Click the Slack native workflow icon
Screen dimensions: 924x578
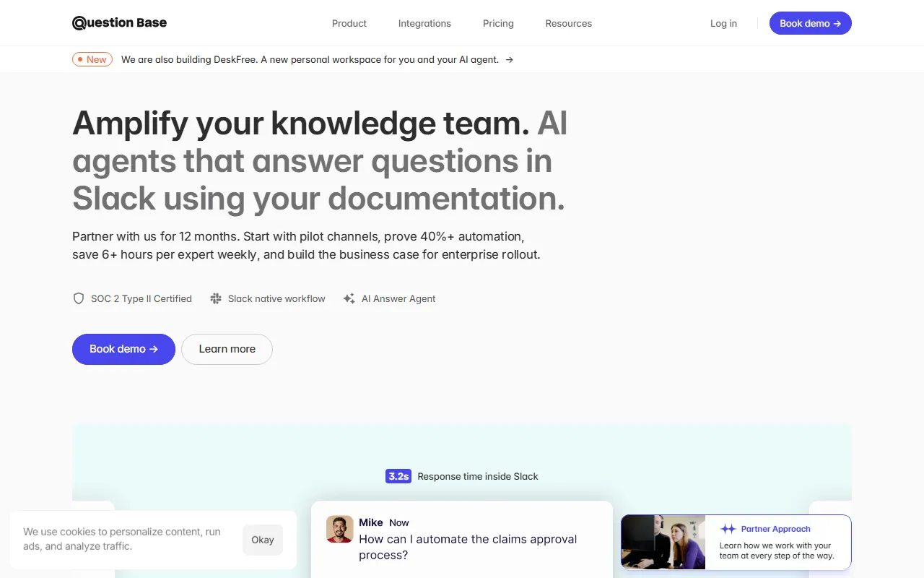(x=216, y=298)
